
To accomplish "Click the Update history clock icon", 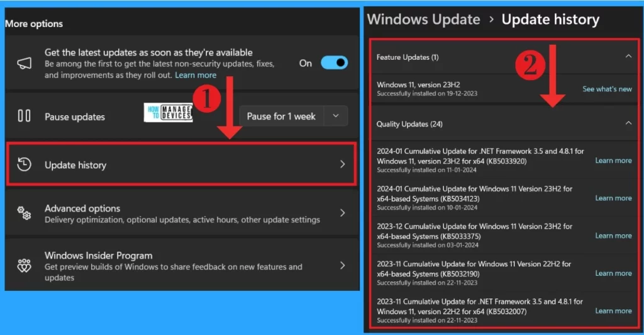I will pos(25,164).
